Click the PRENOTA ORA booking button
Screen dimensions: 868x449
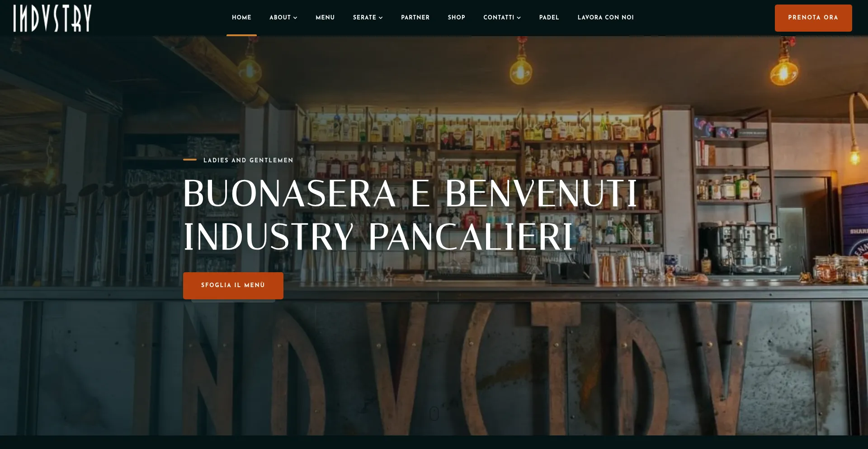813,18
